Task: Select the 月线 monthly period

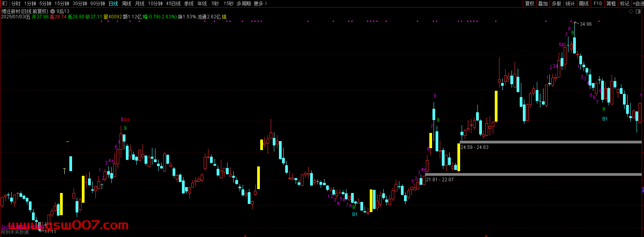Action: tap(139, 4)
